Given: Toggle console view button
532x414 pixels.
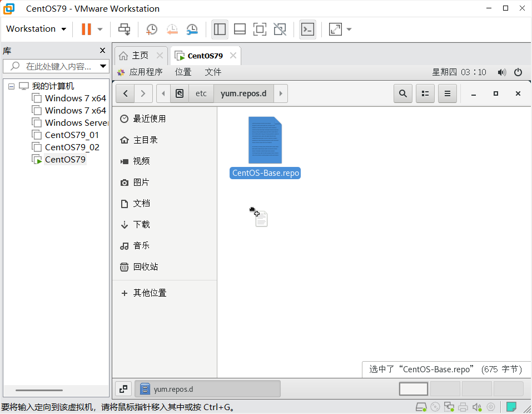Looking at the screenshot, I should (308, 29).
